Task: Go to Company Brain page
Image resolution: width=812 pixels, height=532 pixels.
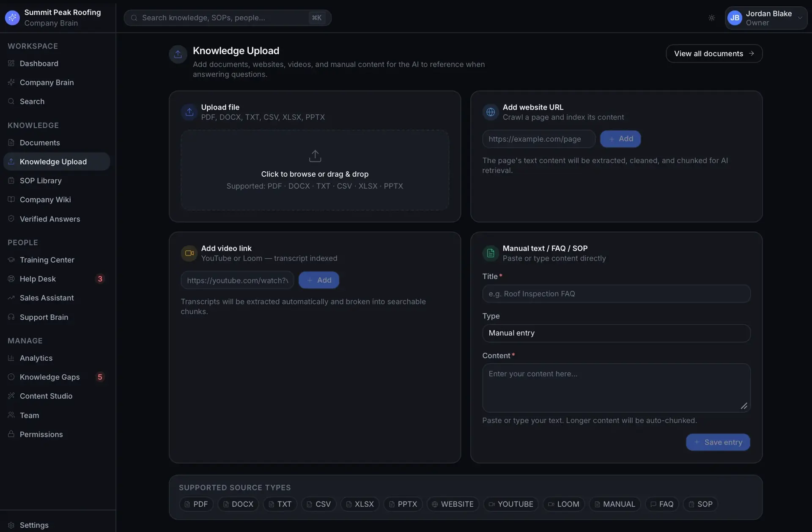Action: click(x=57, y=82)
